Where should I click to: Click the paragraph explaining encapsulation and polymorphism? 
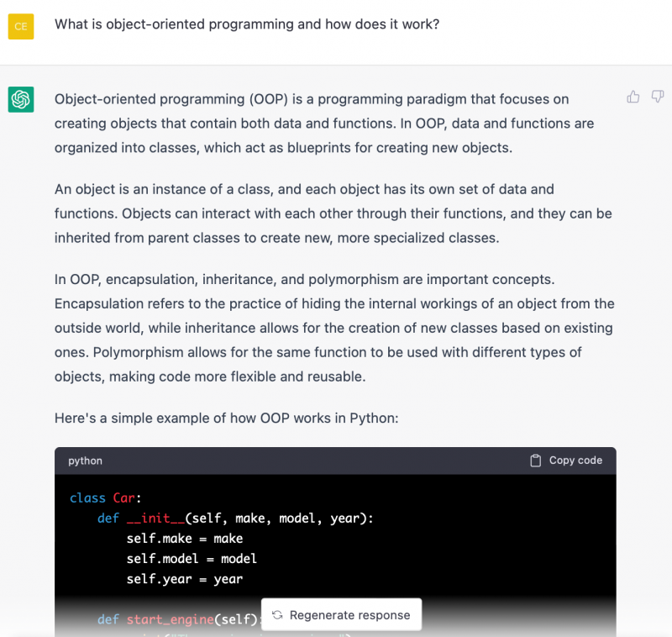(x=333, y=328)
